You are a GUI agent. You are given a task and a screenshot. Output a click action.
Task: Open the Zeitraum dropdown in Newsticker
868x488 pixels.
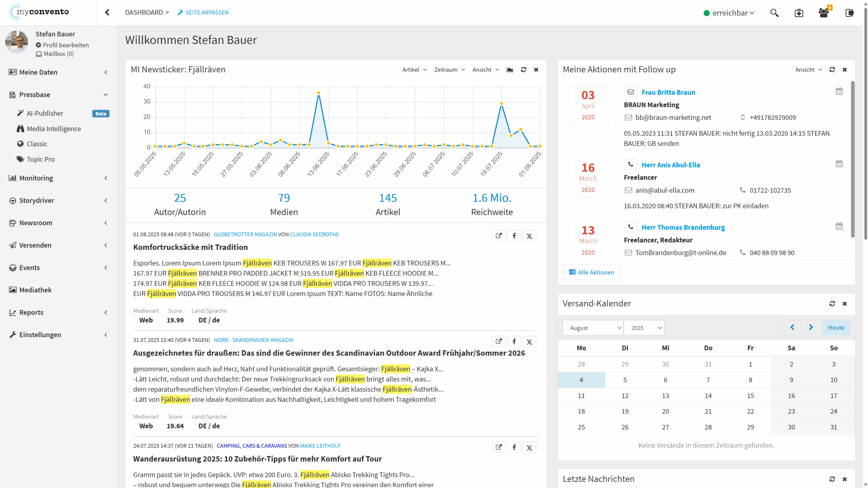[x=450, y=70]
